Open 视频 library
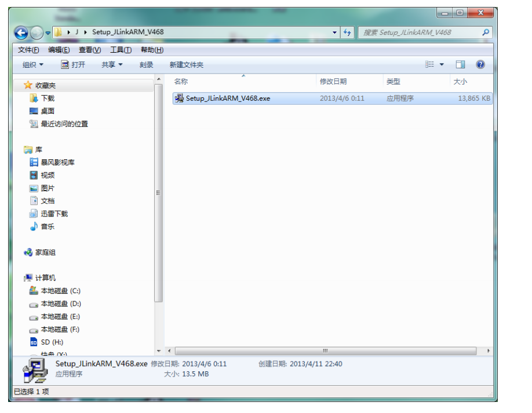This screenshot has height=413, width=532. click(x=48, y=176)
